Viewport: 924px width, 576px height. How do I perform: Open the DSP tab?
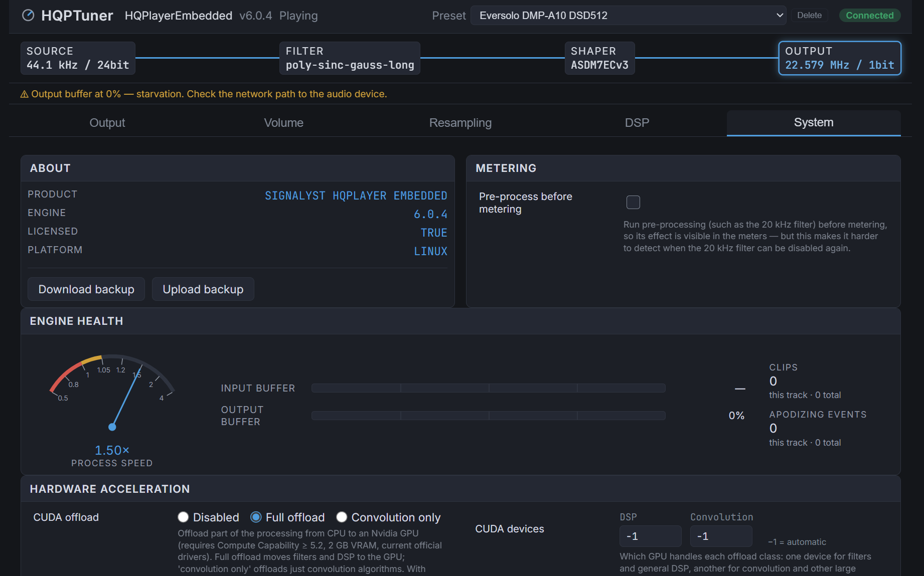637,123
